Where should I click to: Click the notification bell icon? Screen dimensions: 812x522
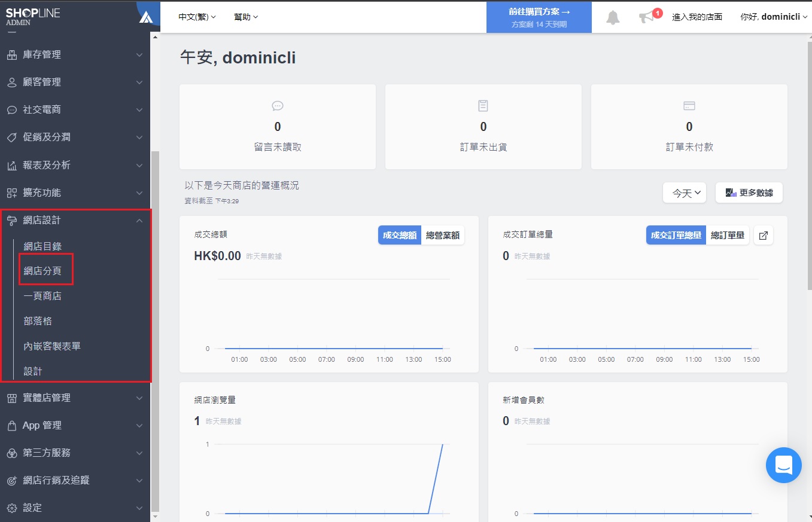point(613,17)
